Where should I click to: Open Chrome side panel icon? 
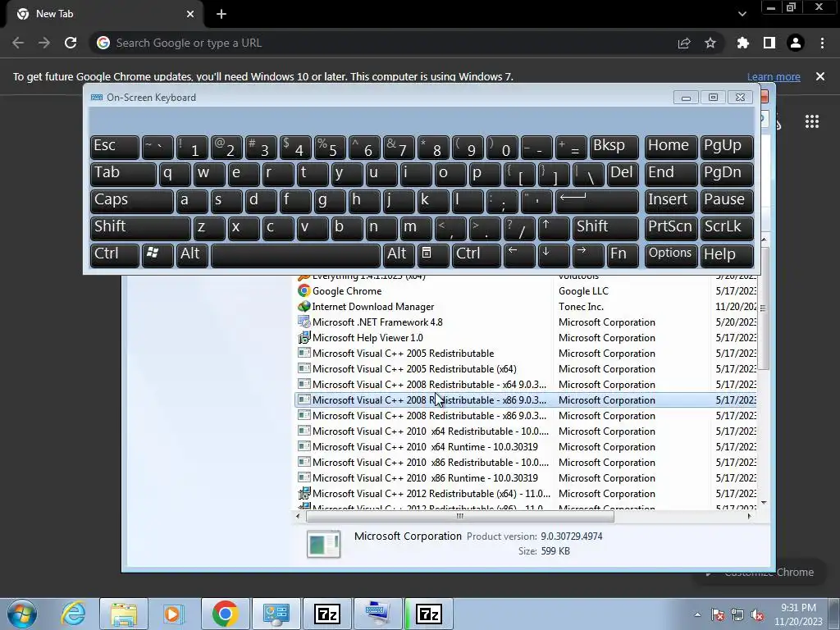[x=769, y=43]
